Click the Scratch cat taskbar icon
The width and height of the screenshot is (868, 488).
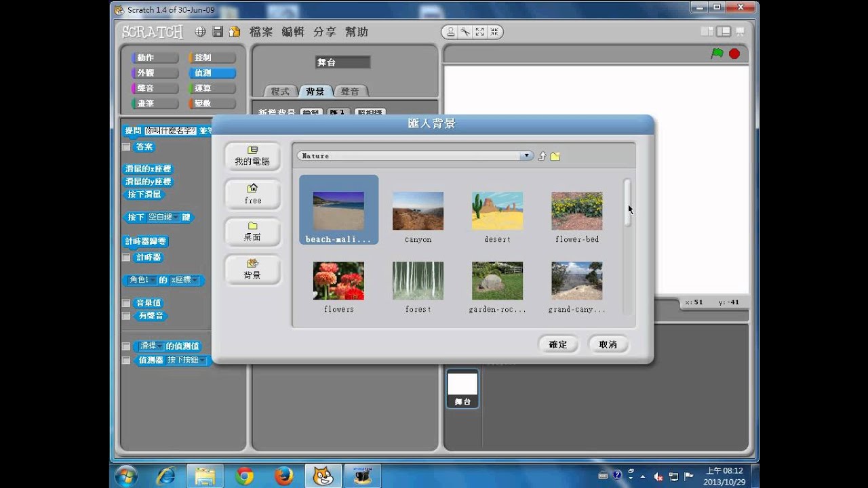tap(323, 476)
